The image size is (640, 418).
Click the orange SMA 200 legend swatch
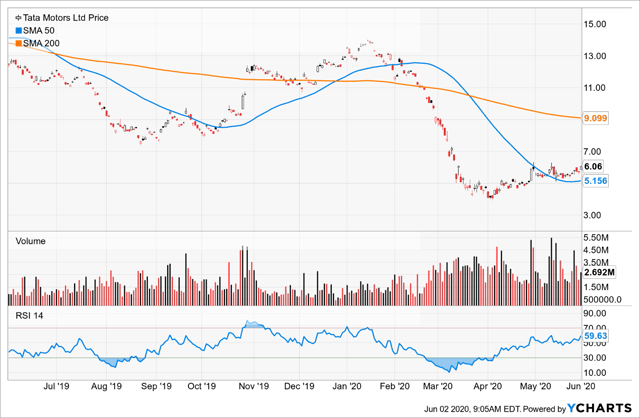tap(18, 43)
